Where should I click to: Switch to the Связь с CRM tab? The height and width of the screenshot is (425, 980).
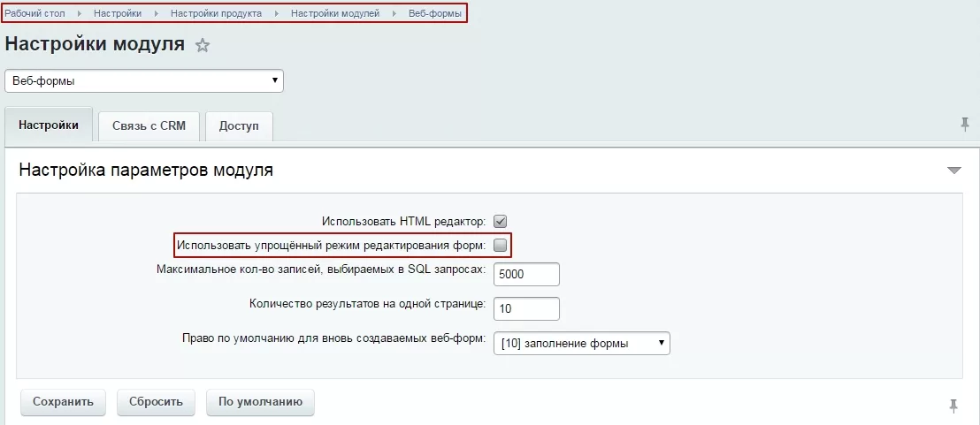(149, 126)
